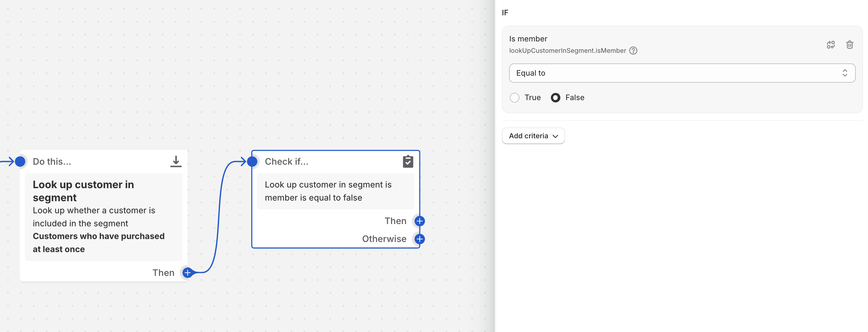Screen dimensions: 868x332
Task: Click the Do this card header
Action: coord(52,162)
